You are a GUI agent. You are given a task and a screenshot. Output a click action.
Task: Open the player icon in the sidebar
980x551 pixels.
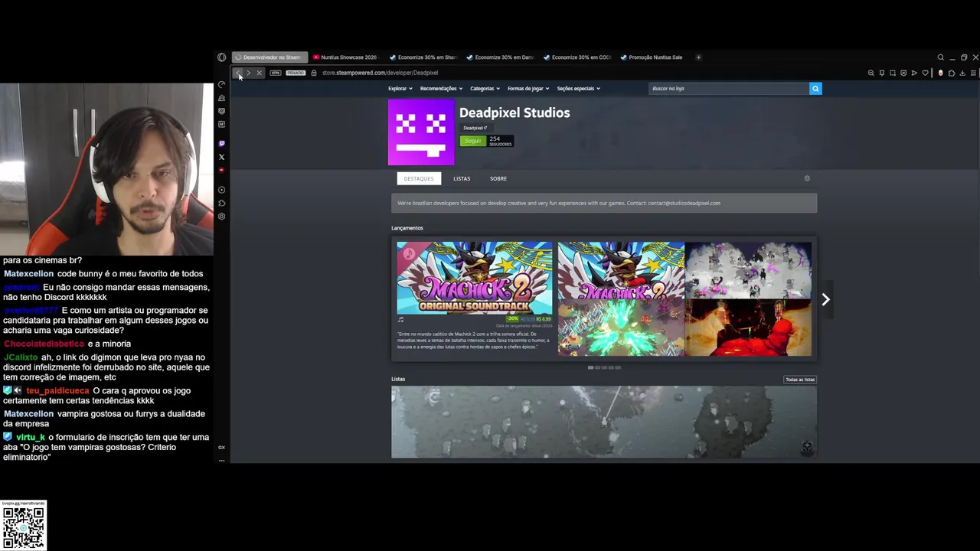222,190
